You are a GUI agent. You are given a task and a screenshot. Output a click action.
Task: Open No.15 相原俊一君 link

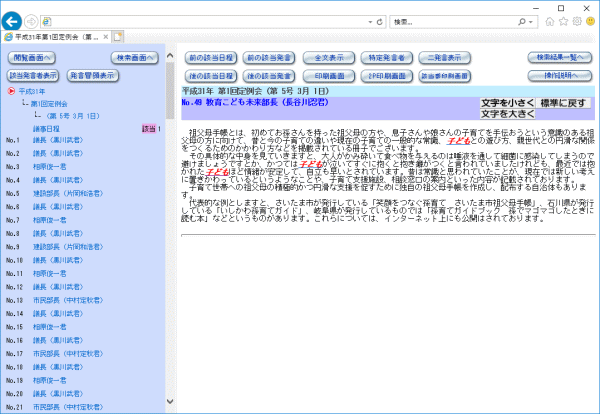[49, 327]
